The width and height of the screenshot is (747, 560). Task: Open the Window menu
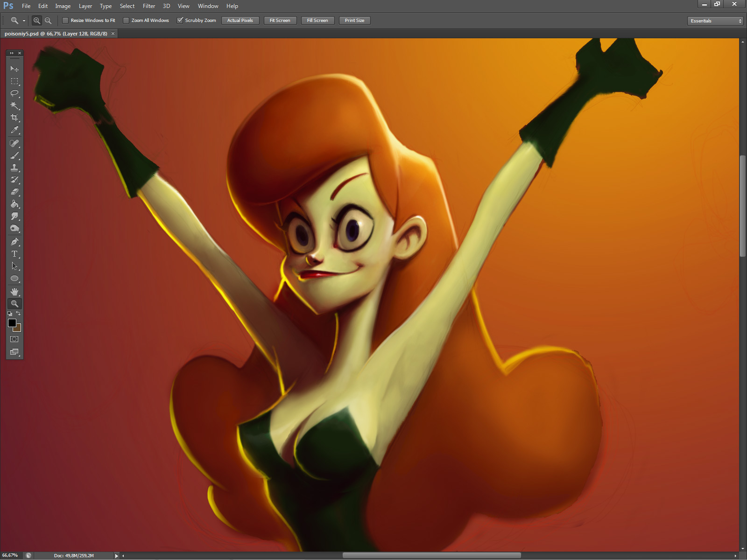208,6
